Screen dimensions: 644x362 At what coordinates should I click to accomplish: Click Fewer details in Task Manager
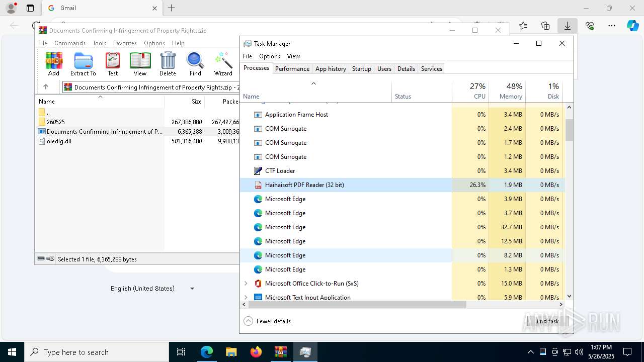coord(267,321)
